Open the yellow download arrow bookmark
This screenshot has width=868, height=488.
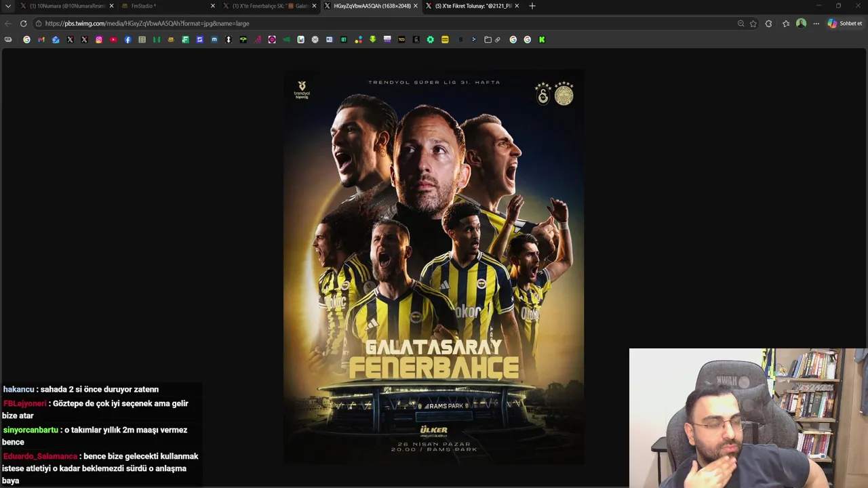click(372, 39)
